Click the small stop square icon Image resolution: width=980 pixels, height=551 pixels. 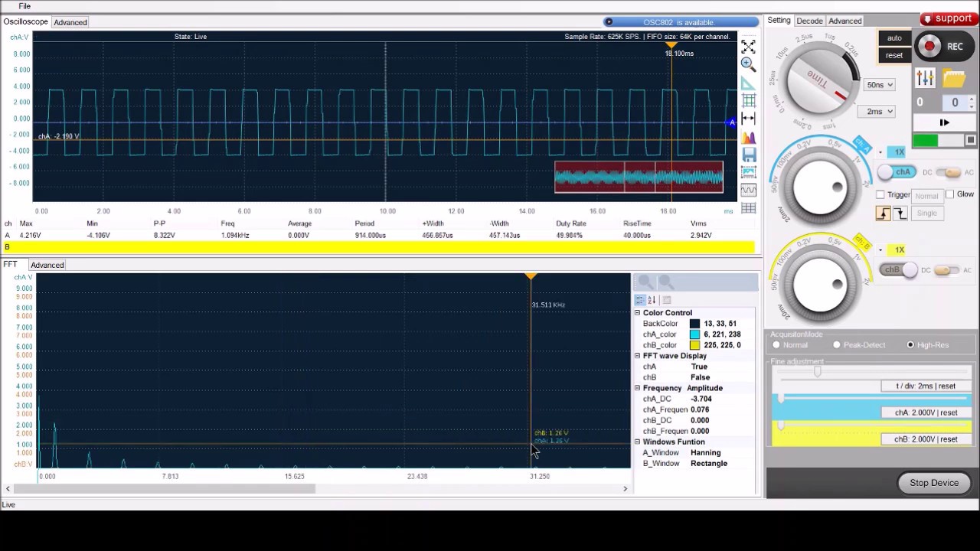coord(970,140)
